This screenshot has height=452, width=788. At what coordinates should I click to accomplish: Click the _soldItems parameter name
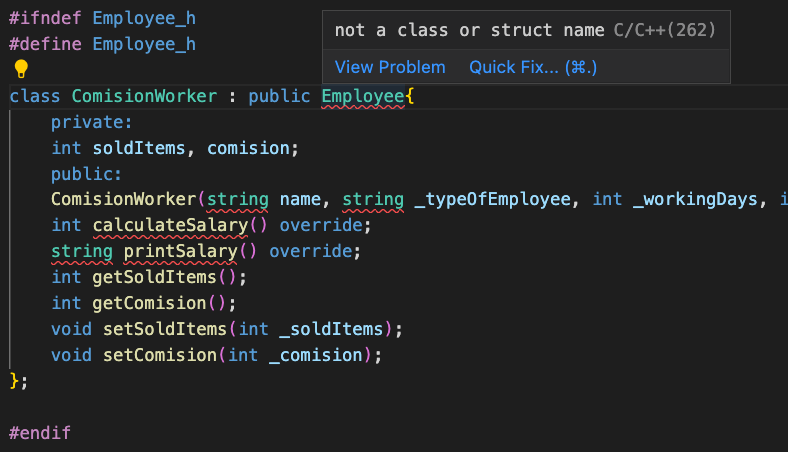(x=331, y=329)
